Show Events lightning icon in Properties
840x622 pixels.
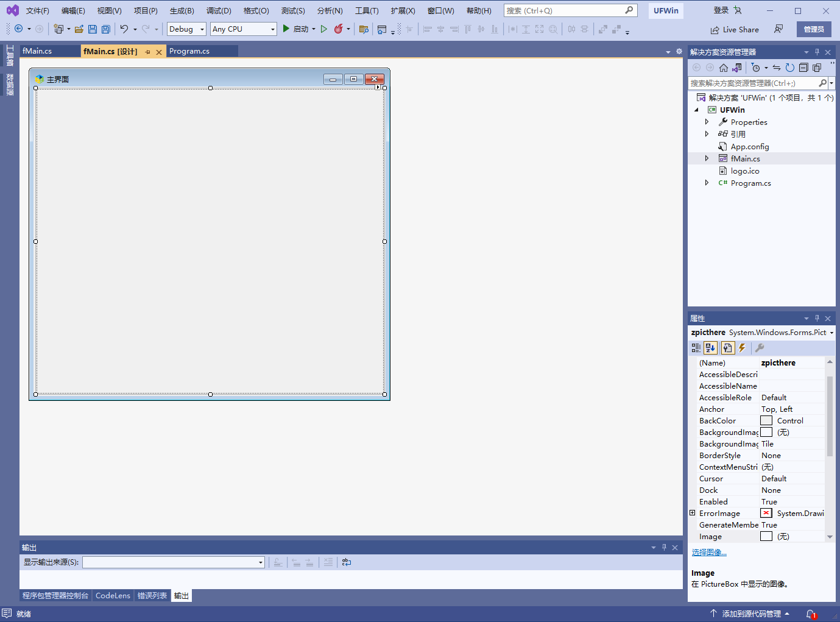coord(742,348)
